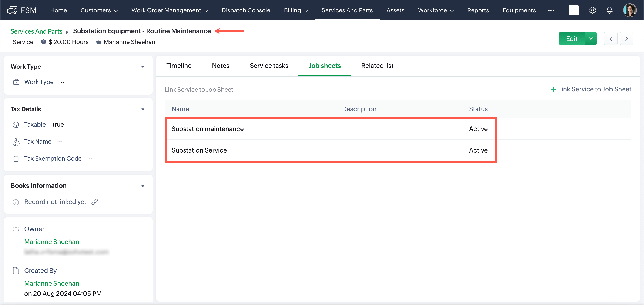Viewport: 644px width, 305px height.
Task: Open the dropdown arrow next to Edit
Action: [x=591, y=38]
